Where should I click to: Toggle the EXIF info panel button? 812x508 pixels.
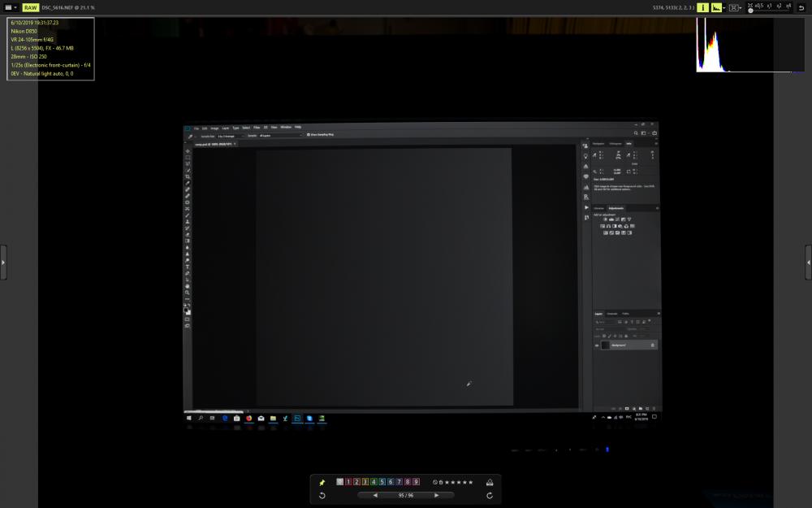point(702,8)
